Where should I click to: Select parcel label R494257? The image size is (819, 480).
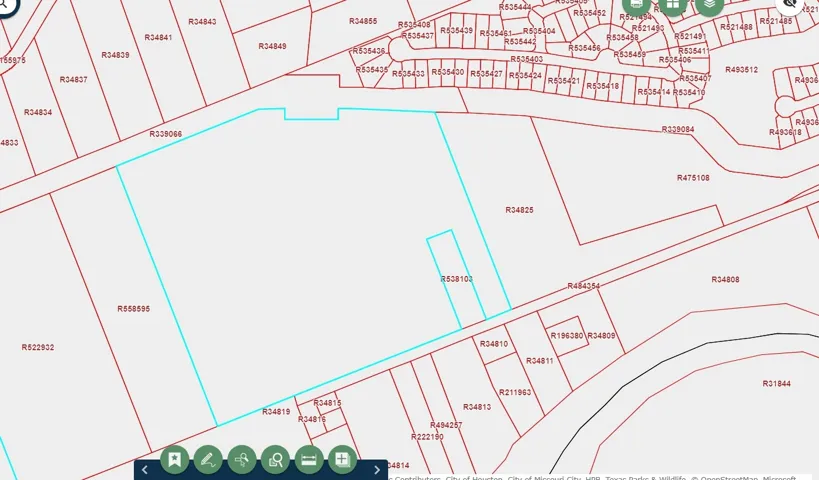(446, 425)
